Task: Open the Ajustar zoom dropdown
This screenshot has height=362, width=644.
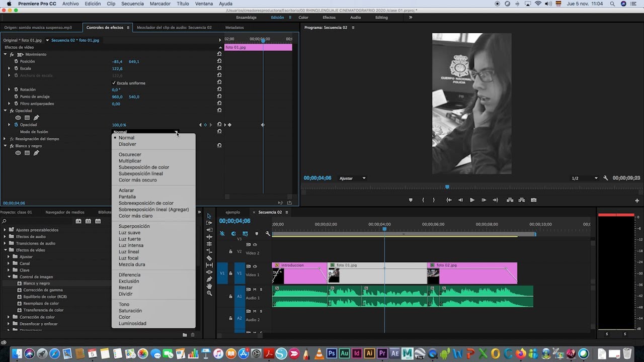Action: point(352,178)
